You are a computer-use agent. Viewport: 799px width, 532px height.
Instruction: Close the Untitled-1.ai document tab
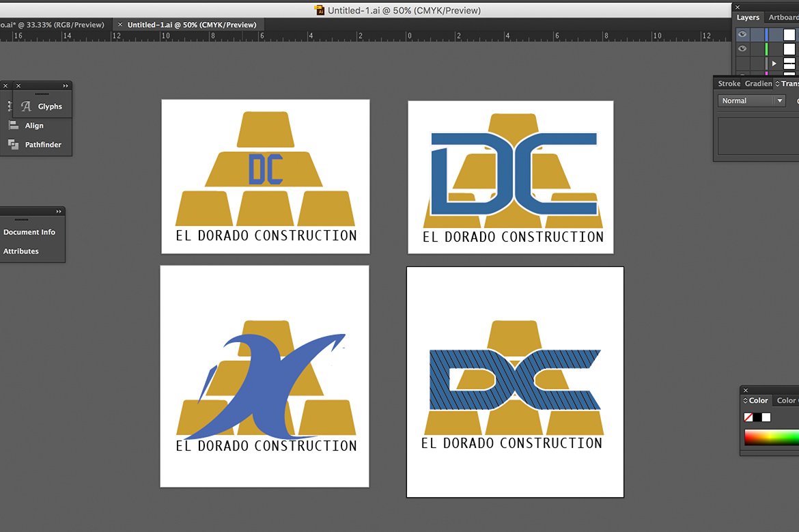(x=120, y=25)
